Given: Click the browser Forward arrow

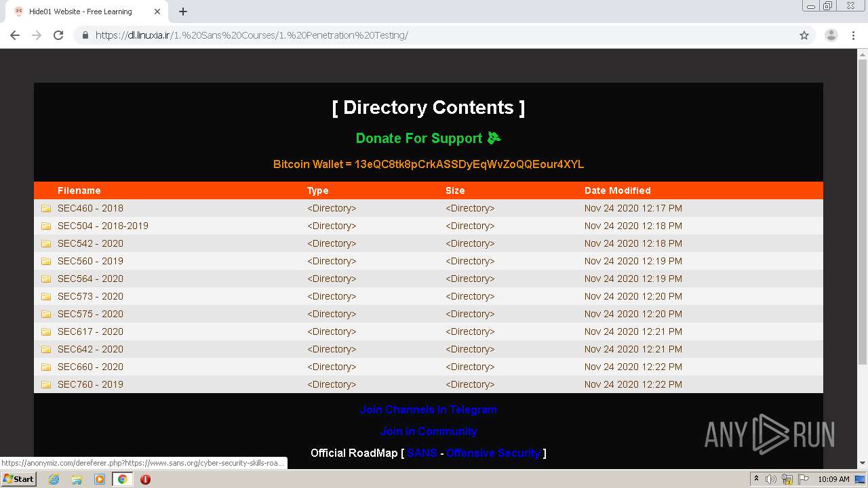Looking at the screenshot, I should tap(37, 35).
